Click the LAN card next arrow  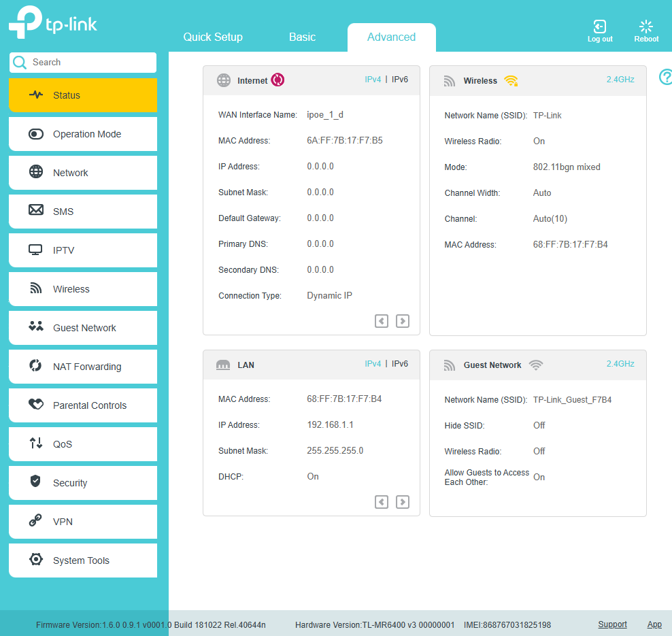pos(403,502)
